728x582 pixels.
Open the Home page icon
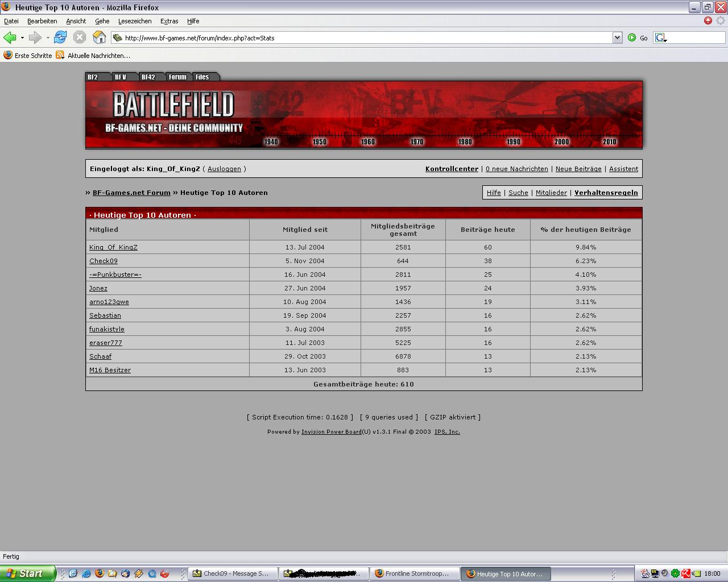pos(99,38)
